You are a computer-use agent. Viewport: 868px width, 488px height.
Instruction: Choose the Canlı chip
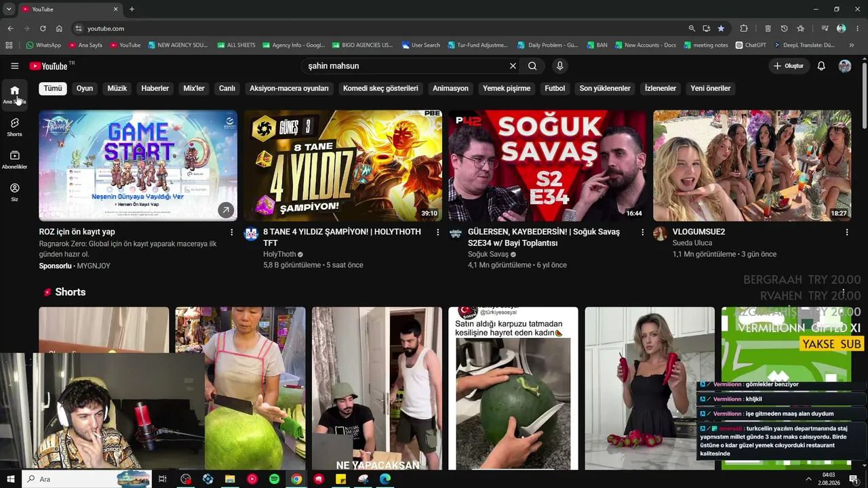227,88
